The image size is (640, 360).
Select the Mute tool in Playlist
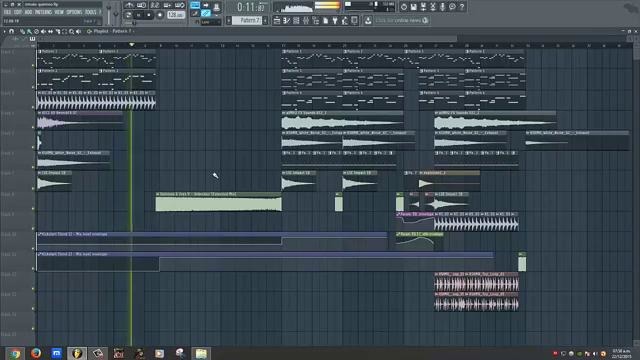[43, 31]
